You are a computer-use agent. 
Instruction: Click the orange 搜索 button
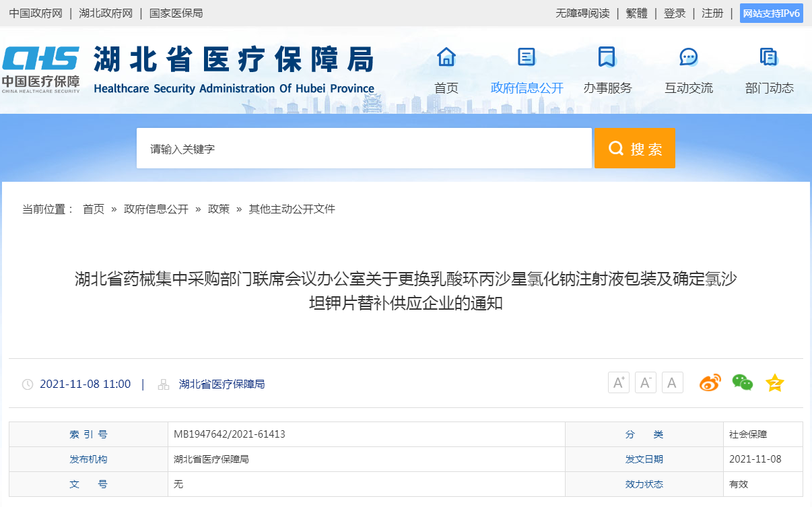635,148
